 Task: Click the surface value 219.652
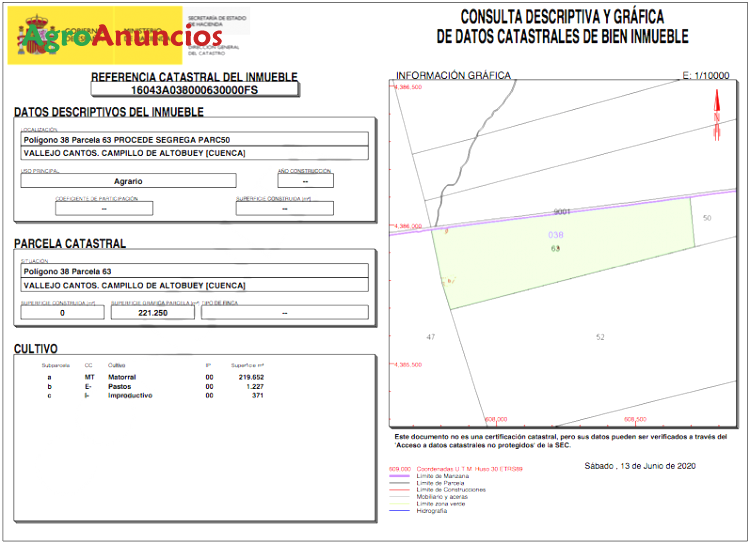tap(251, 377)
